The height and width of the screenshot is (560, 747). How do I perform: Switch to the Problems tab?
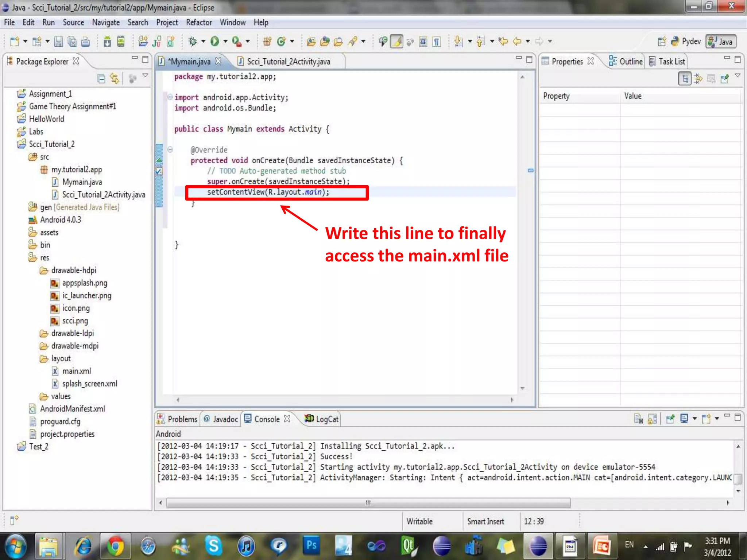tap(177, 419)
